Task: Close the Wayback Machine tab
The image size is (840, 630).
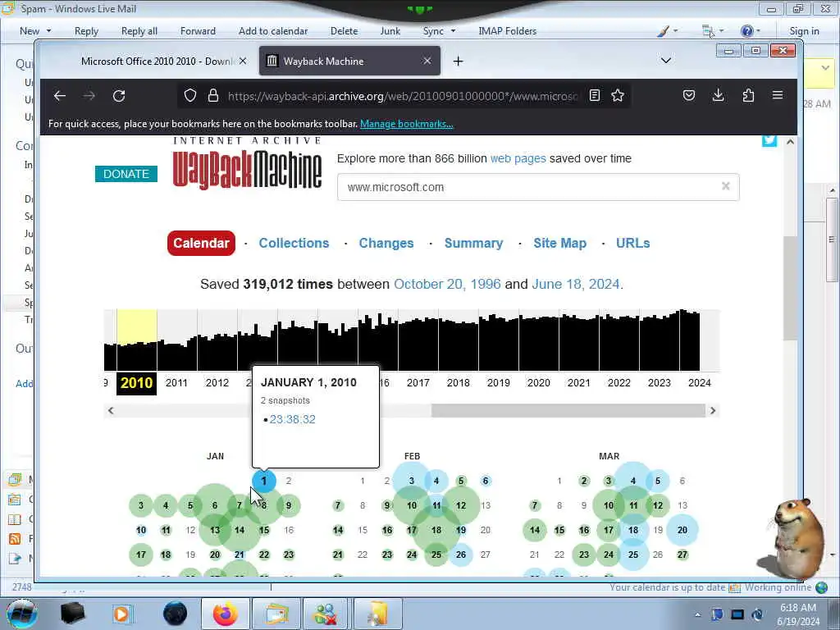Action: [427, 61]
